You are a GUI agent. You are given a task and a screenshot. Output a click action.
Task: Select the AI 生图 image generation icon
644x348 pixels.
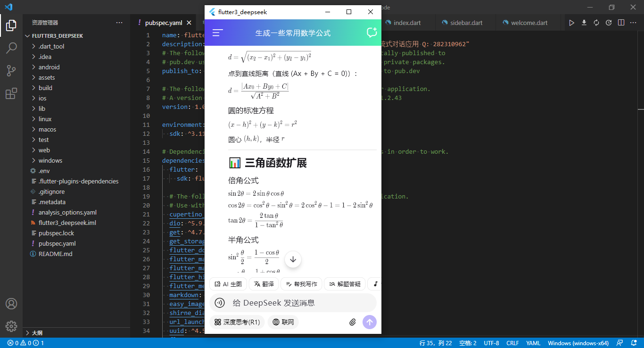pos(218,284)
